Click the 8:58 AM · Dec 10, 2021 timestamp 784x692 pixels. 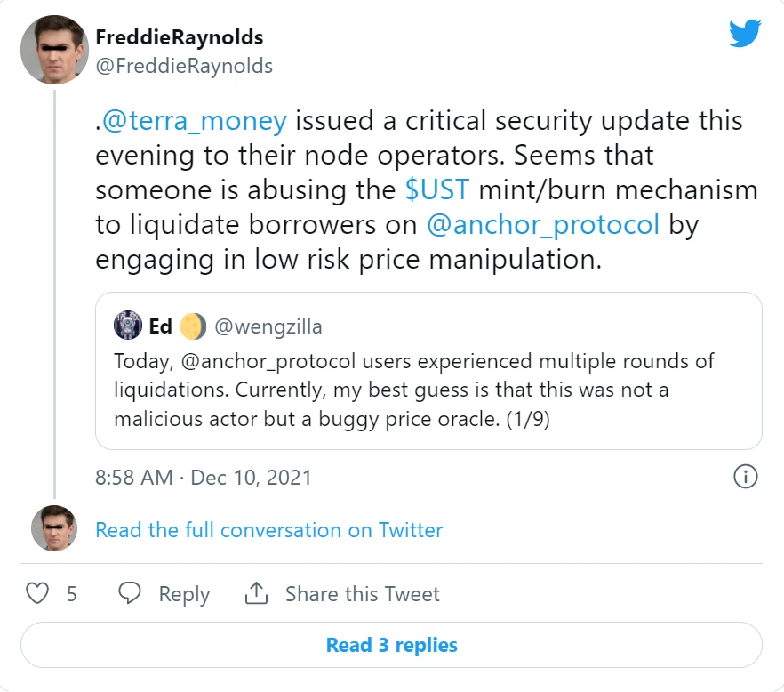point(204,478)
